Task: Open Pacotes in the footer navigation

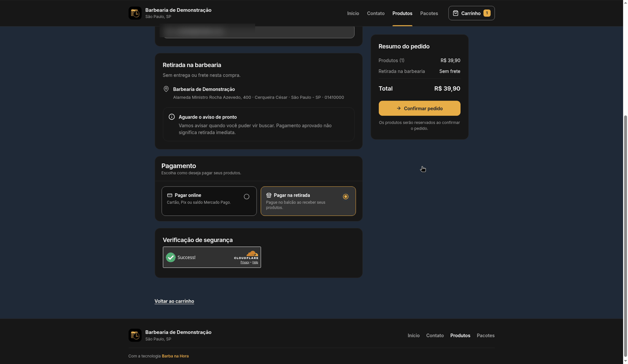Action: point(486,336)
